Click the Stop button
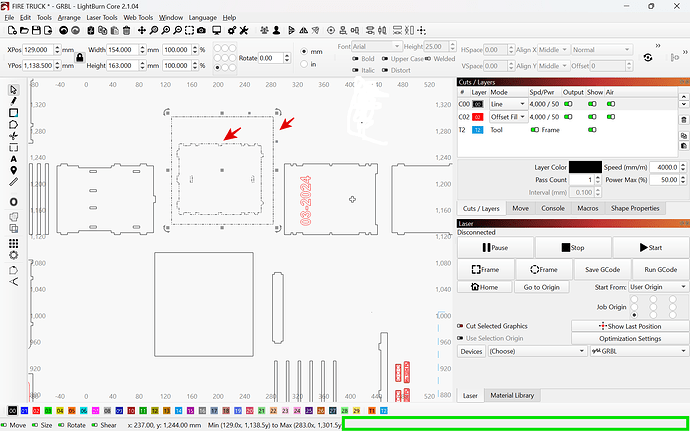The width and height of the screenshot is (690, 431). tap(573, 247)
